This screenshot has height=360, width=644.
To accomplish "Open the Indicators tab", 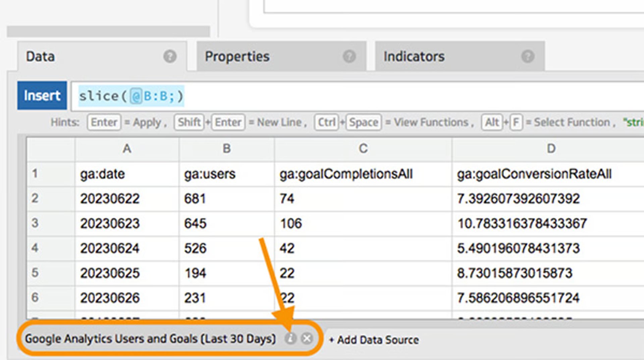I will [x=414, y=56].
